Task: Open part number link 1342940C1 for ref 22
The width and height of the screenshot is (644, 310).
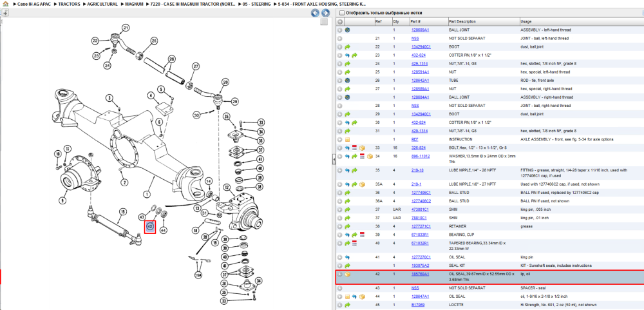Action: tap(421, 47)
